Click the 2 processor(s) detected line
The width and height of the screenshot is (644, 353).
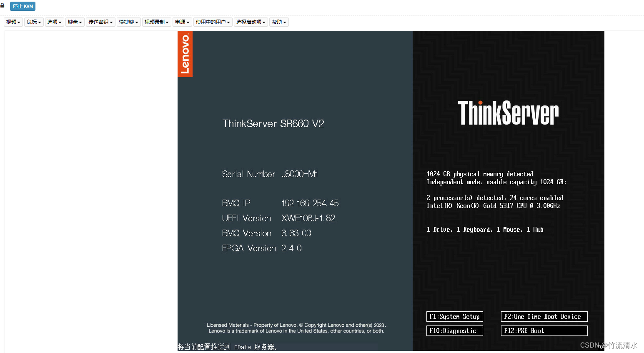(495, 198)
